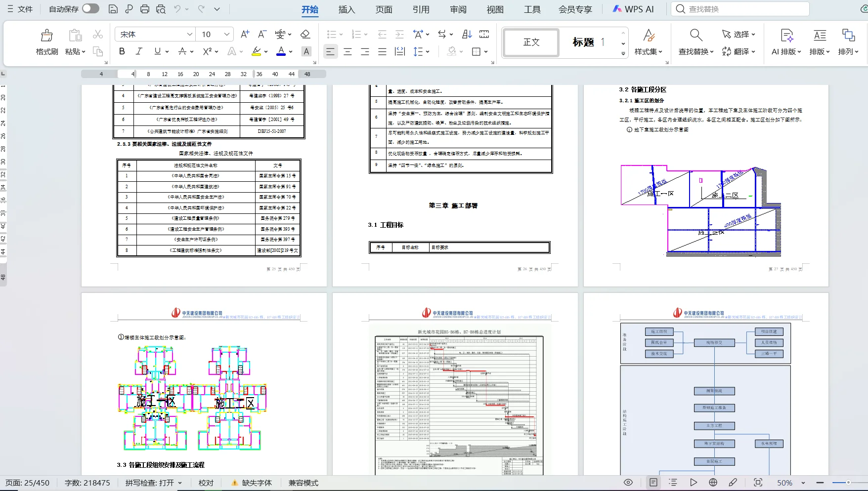This screenshot has height=491, width=868.
Task: Open the font name dropdown (宋体)
Action: (x=189, y=34)
